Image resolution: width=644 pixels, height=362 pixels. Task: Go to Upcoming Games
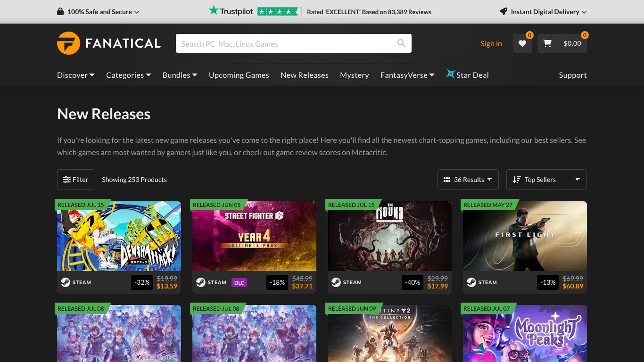(239, 75)
